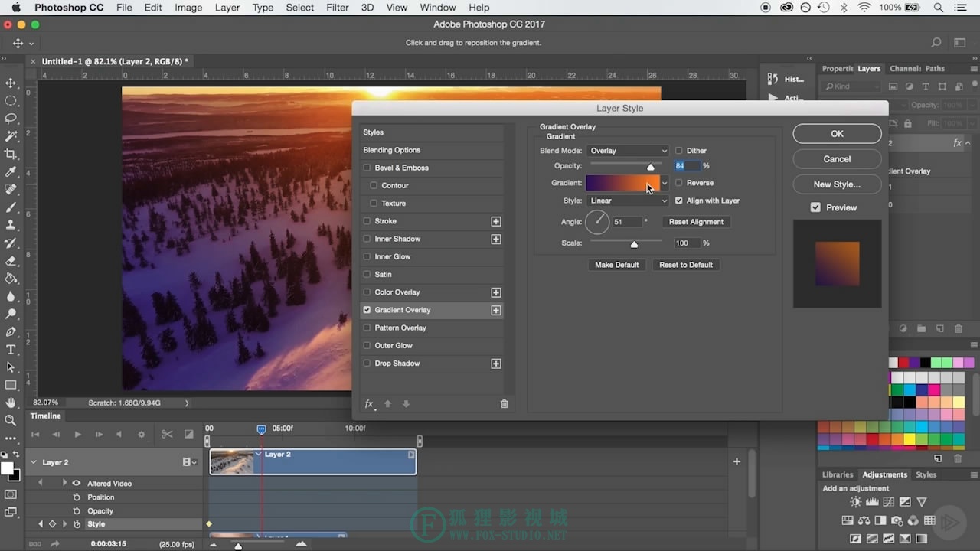Viewport: 980px width, 551px height.
Task: Enable the Dither checkbox
Action: tap(679, 151)
